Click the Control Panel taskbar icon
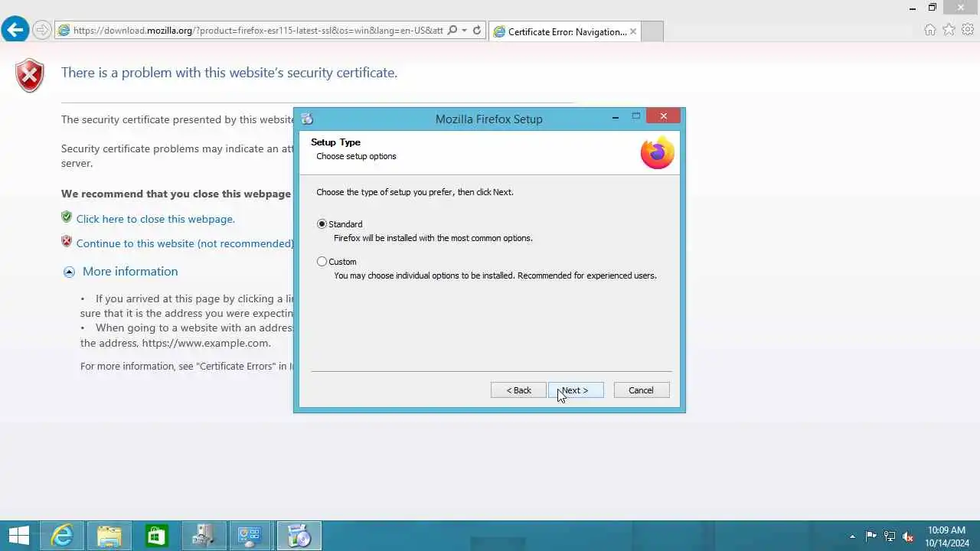980x551 pixels. coord(250,536)
